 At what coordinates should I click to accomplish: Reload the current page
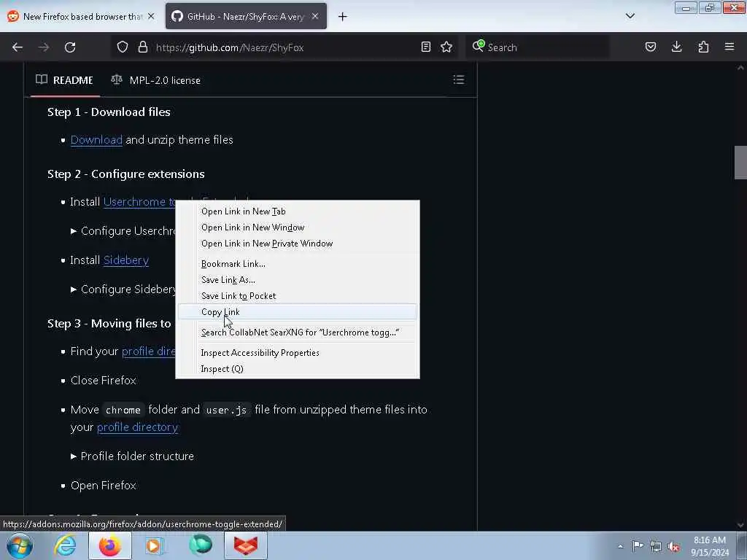[x=70, y=47]
